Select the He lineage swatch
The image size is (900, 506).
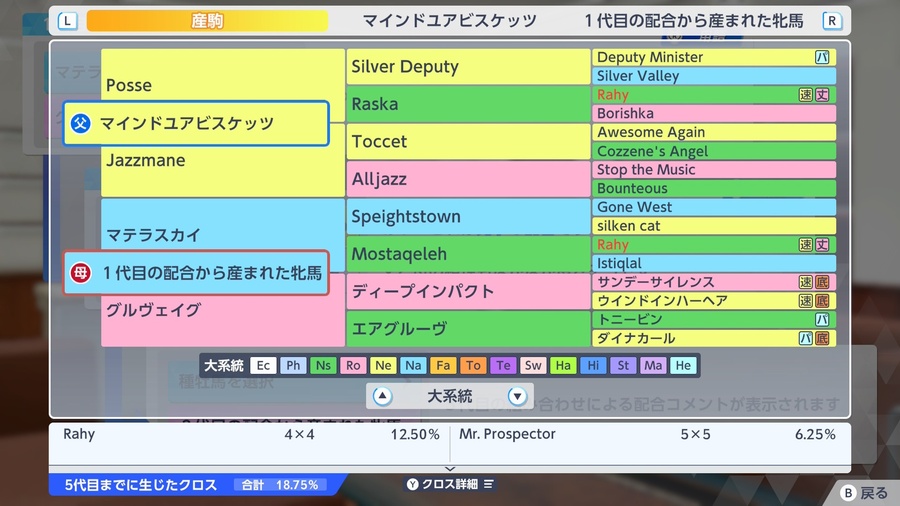pyautogui.click(x=683, y=365)
